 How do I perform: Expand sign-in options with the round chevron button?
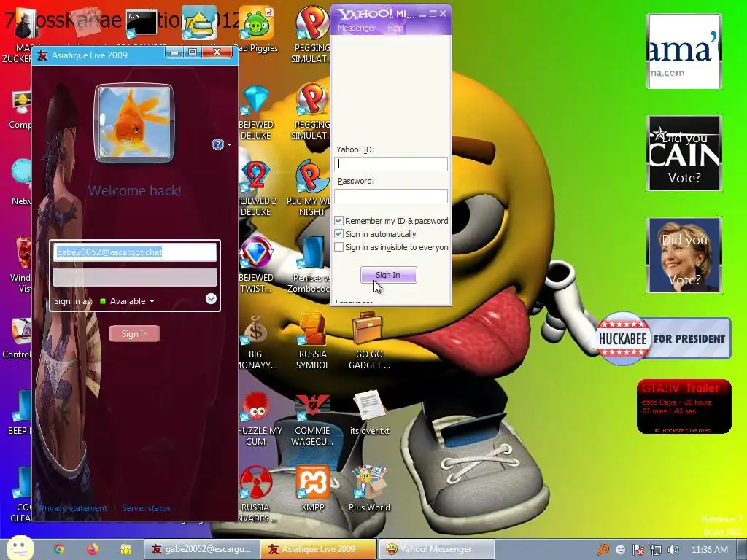(211, 298)
